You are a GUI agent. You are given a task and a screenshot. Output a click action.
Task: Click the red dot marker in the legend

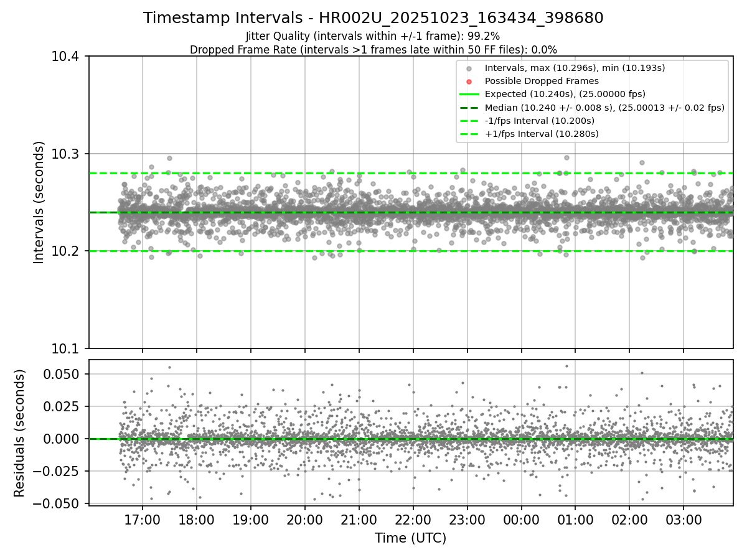pos(469,82)
